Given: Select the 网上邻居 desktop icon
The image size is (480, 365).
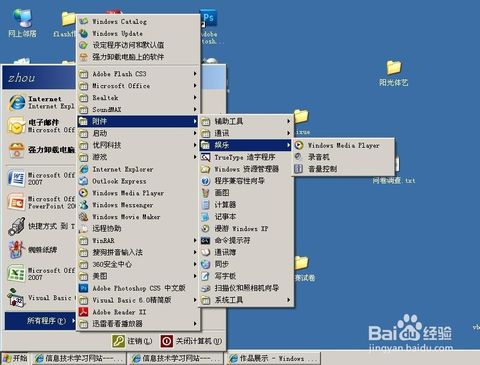Looking at the screenshot, I should (22, 23).
